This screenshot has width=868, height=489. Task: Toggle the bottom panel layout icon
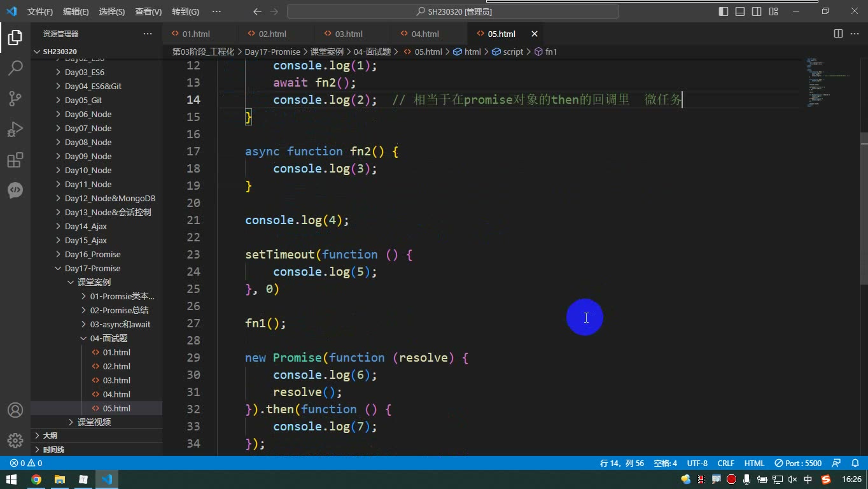740,11
